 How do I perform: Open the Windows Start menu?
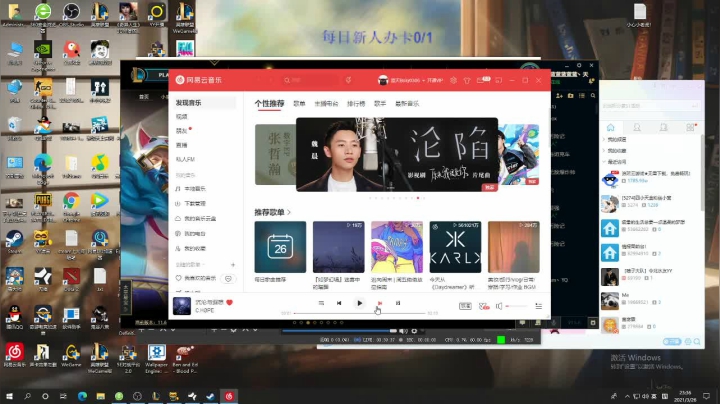9,396
